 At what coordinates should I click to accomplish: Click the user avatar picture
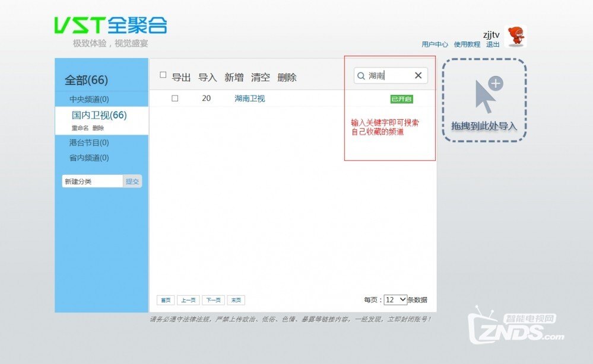pyautogui.click(x=515, y=36)
